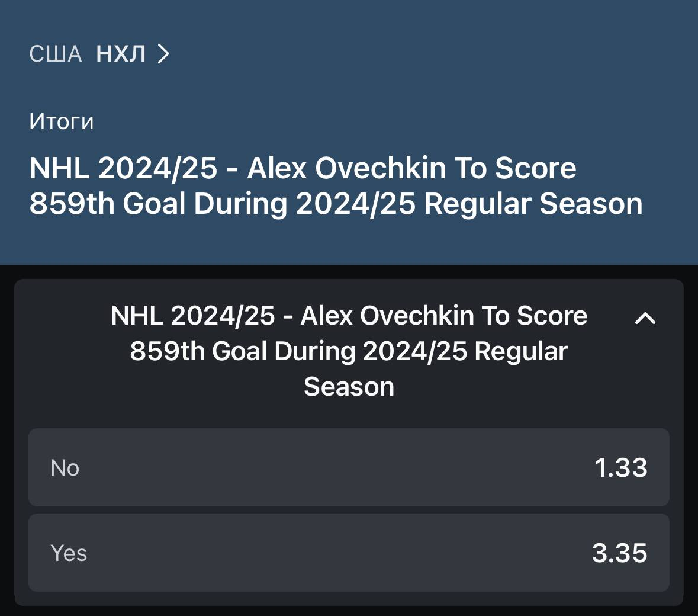The image size is (698, 616).
Task: Click "Season" on market title's last line
Action: point(349,387)
